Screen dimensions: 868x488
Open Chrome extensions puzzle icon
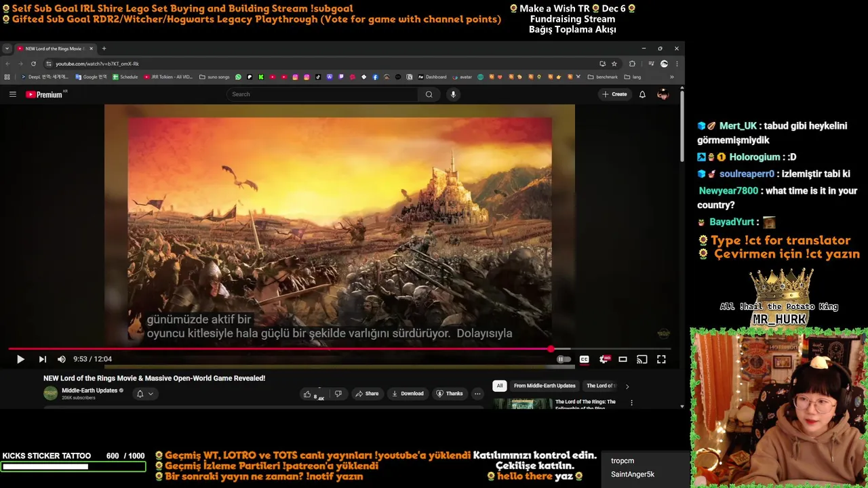point(632,64)
